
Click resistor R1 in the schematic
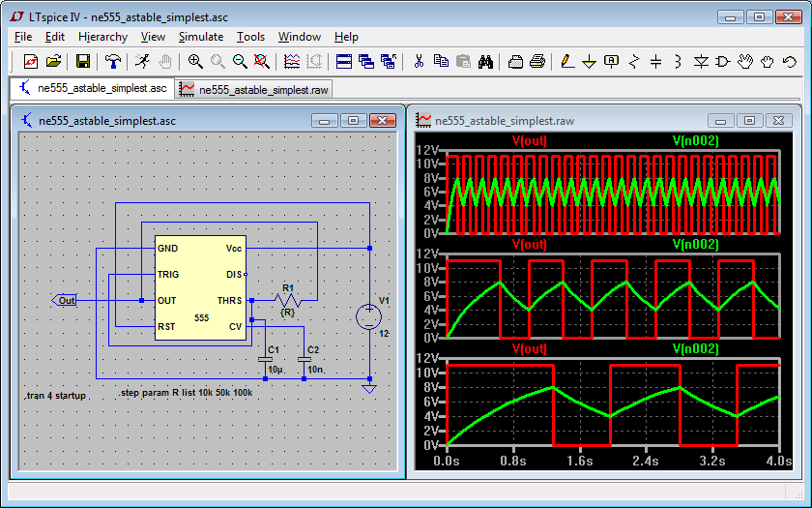(288, 300)
